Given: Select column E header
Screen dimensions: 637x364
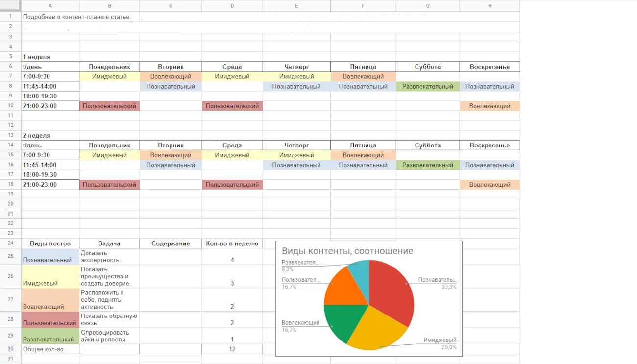Looking at the screenshot, I should (x=296, y=6).
